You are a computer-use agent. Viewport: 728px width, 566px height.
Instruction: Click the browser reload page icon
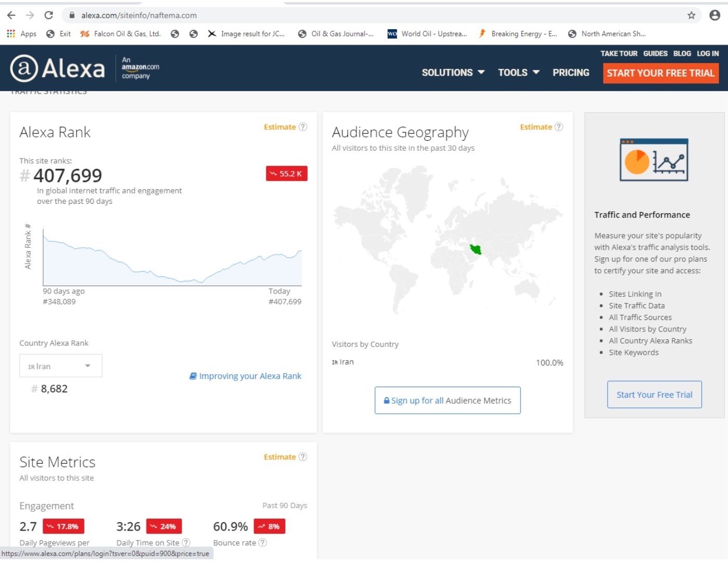click(48, 15)
